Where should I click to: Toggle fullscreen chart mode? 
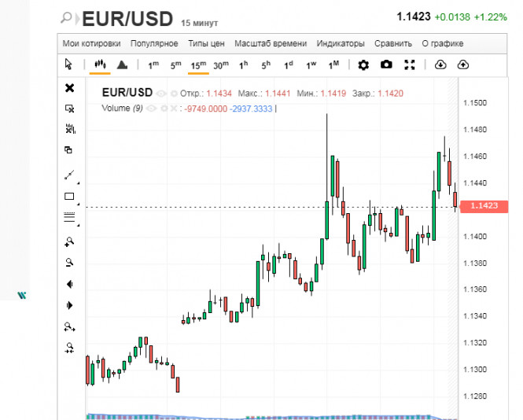[409, 64]
